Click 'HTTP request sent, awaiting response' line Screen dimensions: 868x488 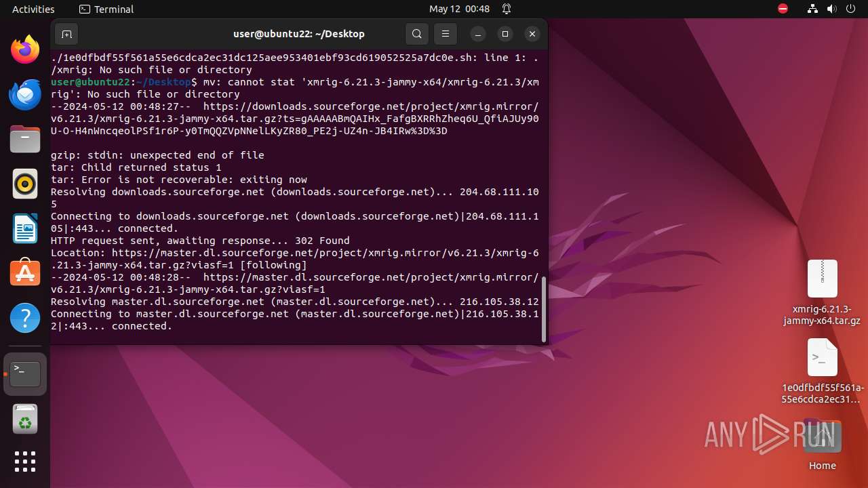coord(200,241)
